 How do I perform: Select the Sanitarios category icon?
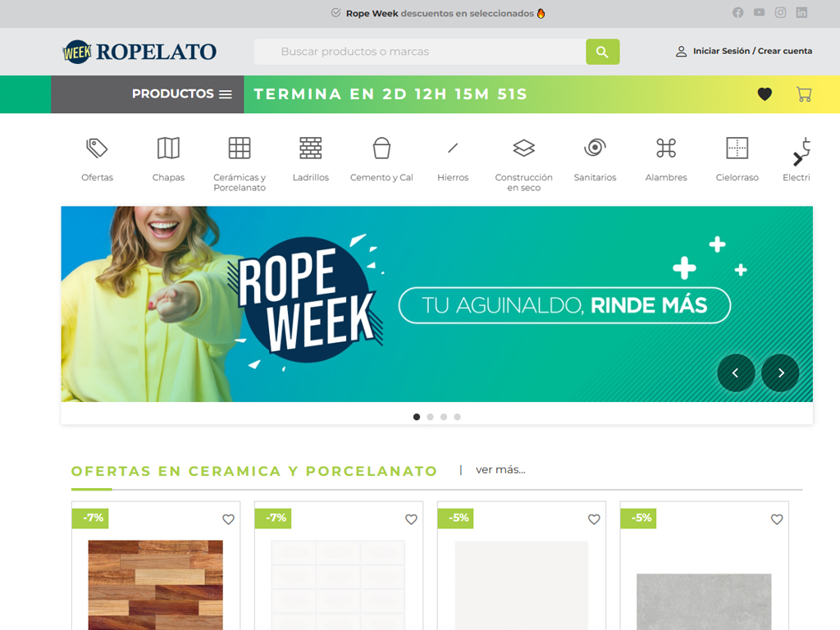(x=595, y=148)
